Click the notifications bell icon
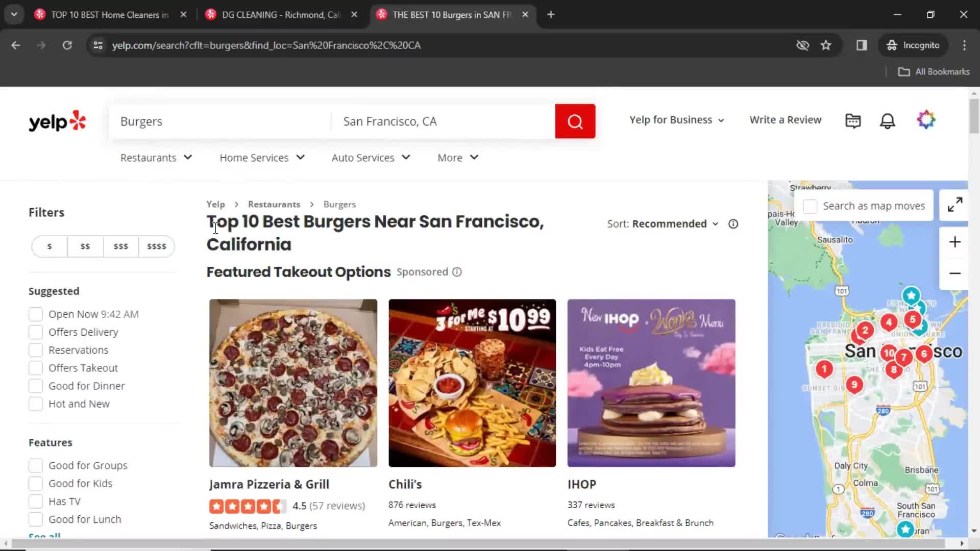The width and height of the screenshot is (980, 551). point(888,120)
